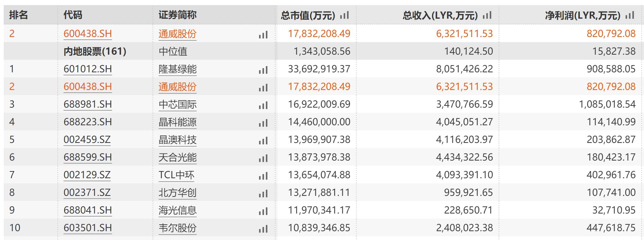Click the bar chart icon for 晶科能源
Viewport: 644px width, 240px height.
263,123
